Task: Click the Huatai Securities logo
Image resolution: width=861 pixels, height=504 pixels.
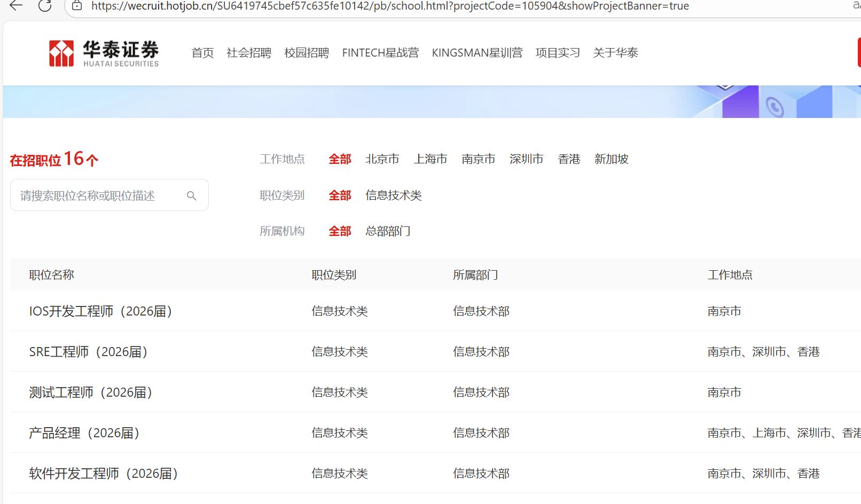Action: (104, 53)
